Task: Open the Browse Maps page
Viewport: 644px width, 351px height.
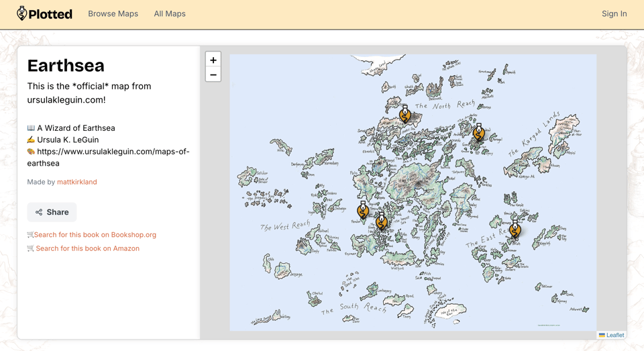Action: pos(113,13)
